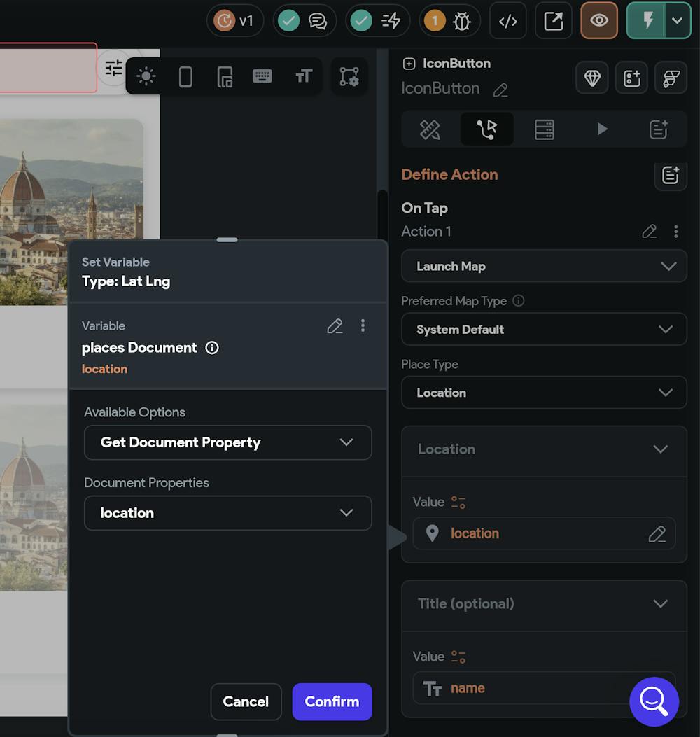Open the Get Document Property dropdown

pyautogui.click(x=227, y=442)
